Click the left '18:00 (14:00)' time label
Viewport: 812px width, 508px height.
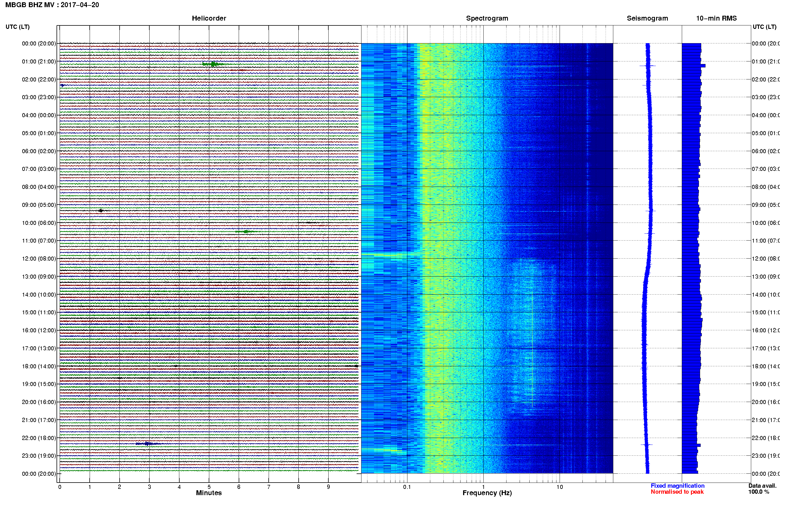click(39, 366)
